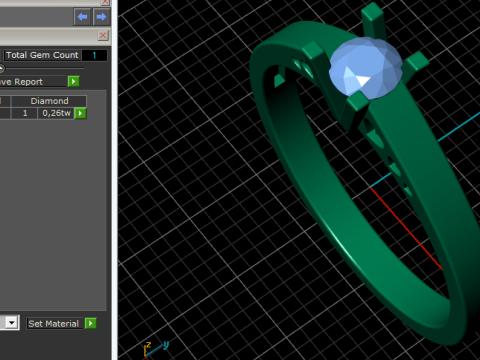Select the Total Gem Count value field
The width and height of the screenshot is (480, 360).
coord(95,55)
